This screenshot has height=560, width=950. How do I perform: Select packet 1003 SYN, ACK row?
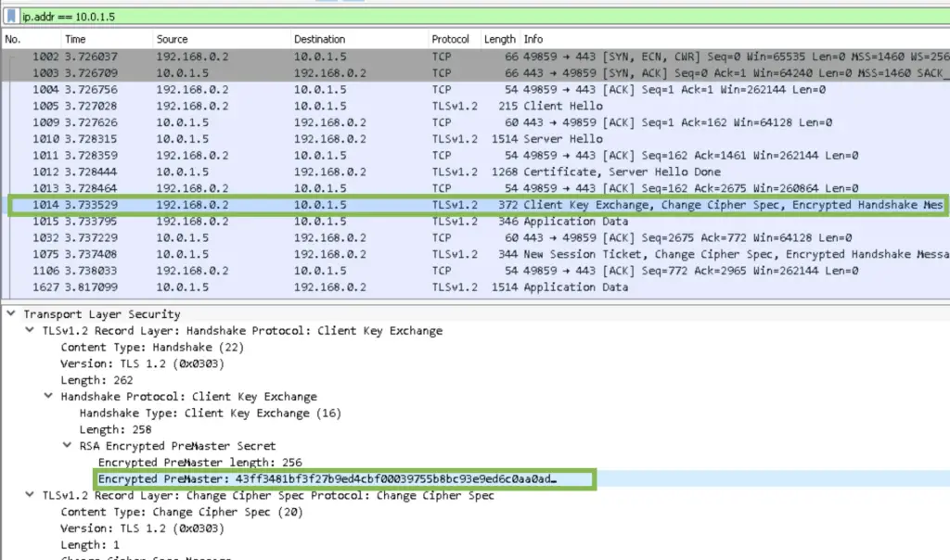click(x=476, y=72)
